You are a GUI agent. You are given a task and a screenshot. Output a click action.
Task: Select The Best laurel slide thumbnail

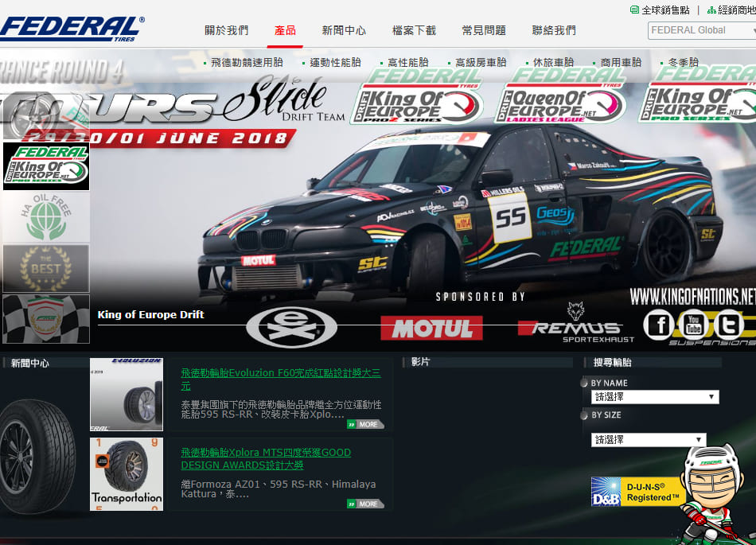click(x=46, y=268)
